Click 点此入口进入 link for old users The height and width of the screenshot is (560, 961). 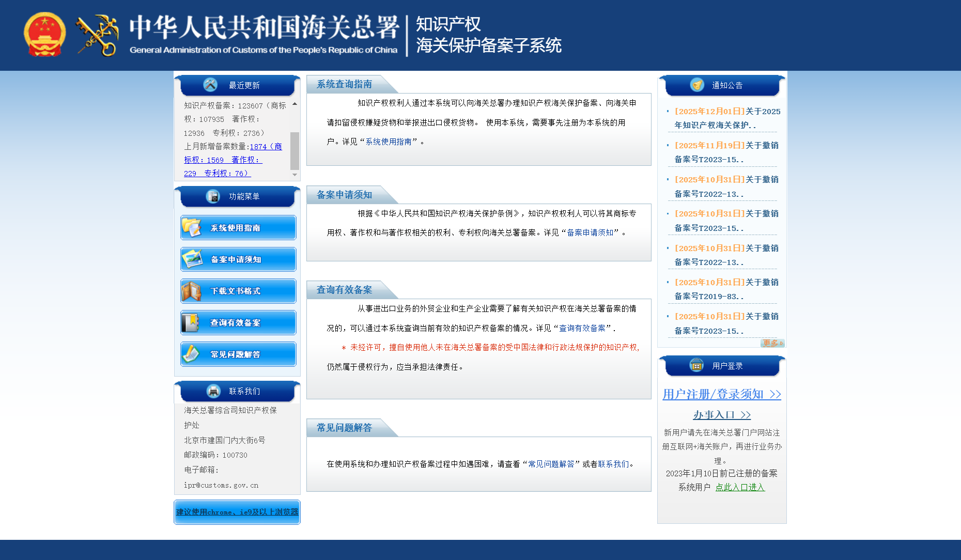tap(739, 487)
